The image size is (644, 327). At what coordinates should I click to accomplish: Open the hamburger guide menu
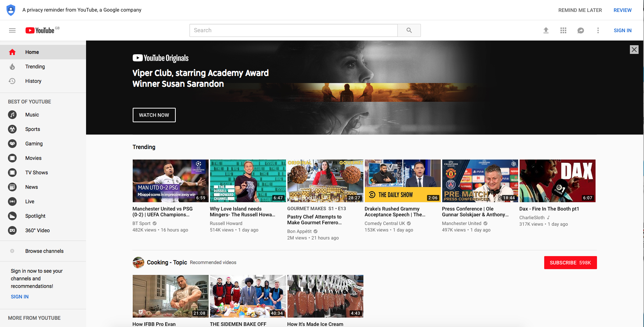pos(12,30)
